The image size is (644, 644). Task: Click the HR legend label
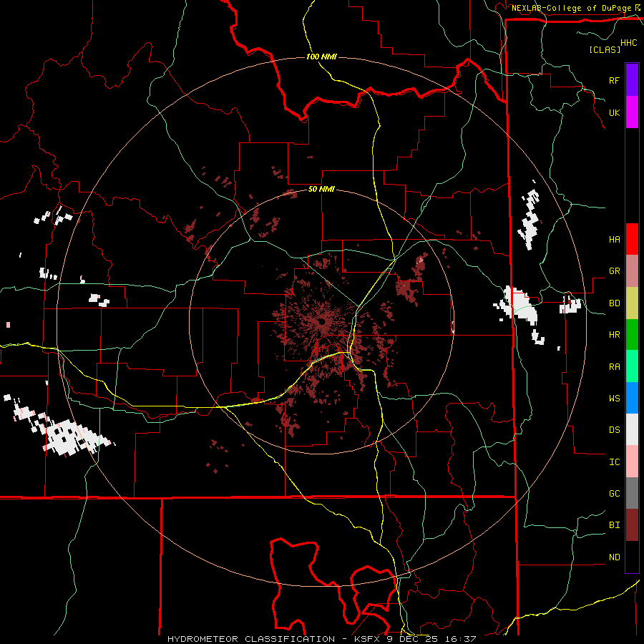[x=614, y=335]
